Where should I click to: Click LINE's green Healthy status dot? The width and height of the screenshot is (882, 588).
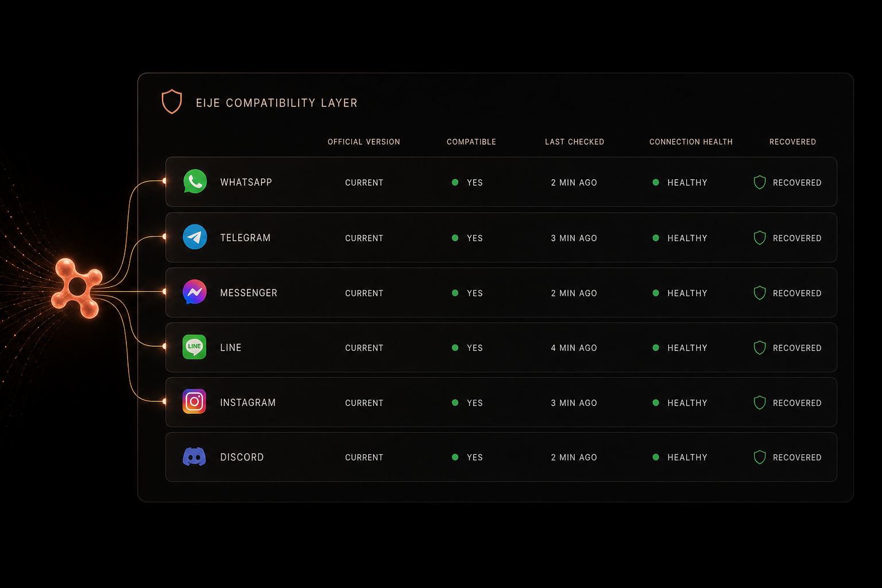[x=656, y=347]
